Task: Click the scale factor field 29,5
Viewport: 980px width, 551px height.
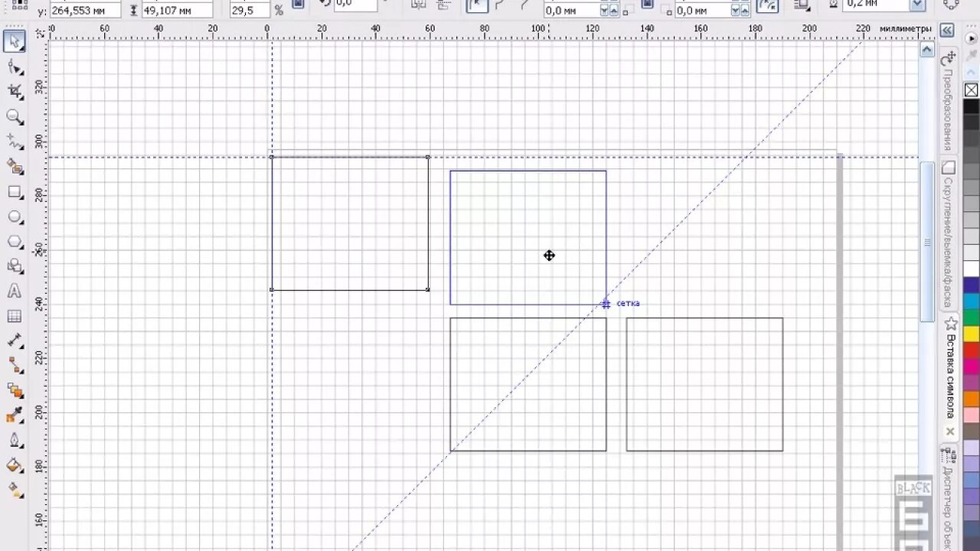Action: 250,11
